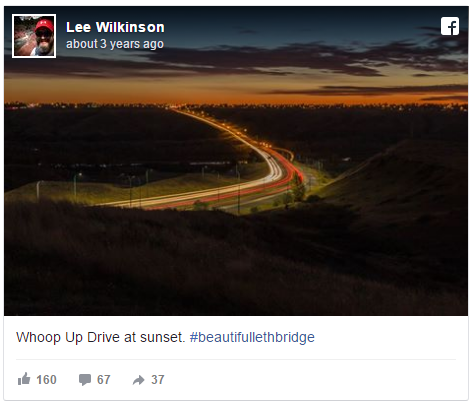Click the thumbs-up like icon
Image resolution: width=474 pixels, height=401 pixels.
[x=24, y=379]
